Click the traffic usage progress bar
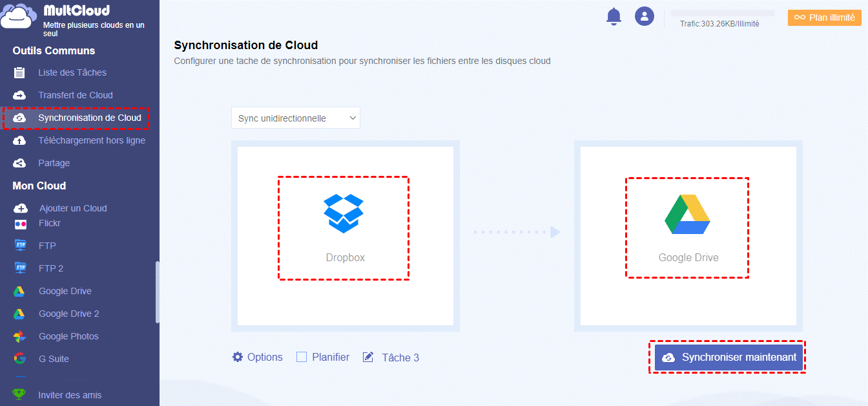Image resolution: width=868 pixels, height=406 pixels. [722, 13]
